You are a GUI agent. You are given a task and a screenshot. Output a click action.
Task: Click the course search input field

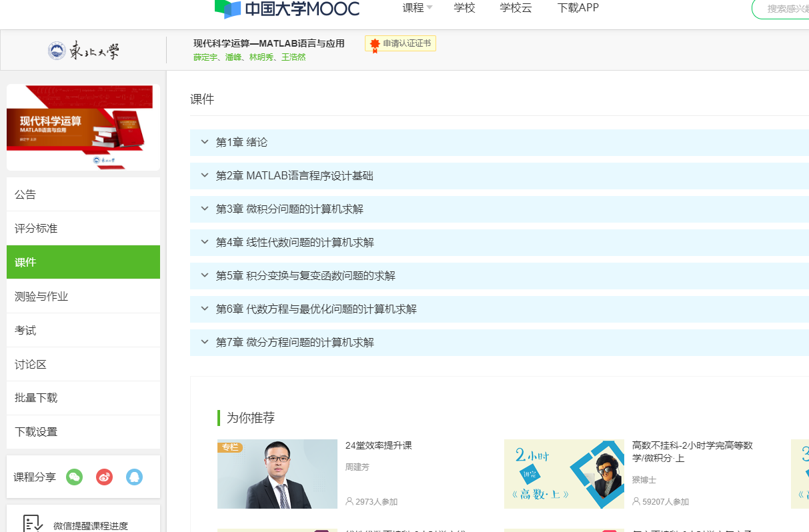[780, 9]
